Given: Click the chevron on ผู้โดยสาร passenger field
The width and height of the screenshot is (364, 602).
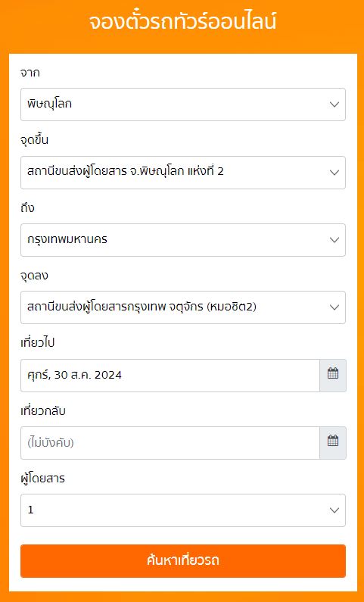Looking at the screenshot, I should click(x=334, y=510).
